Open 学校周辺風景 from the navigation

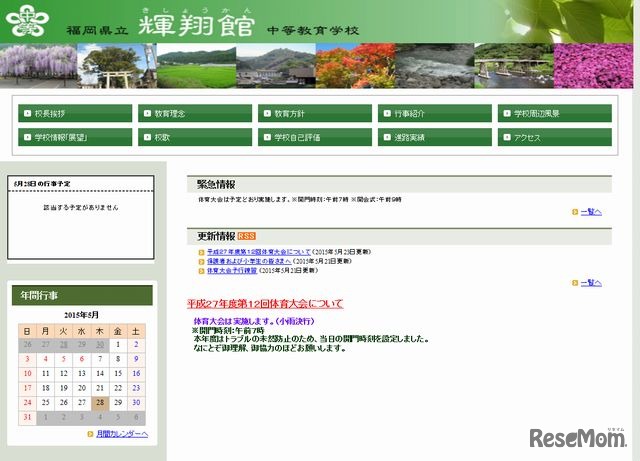[x=555, y=114]
